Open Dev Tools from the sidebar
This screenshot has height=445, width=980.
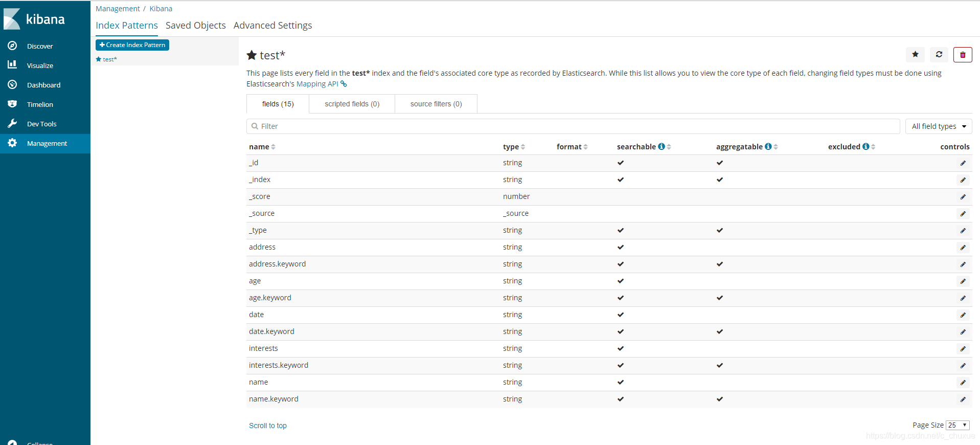click(x=45, y=124)
